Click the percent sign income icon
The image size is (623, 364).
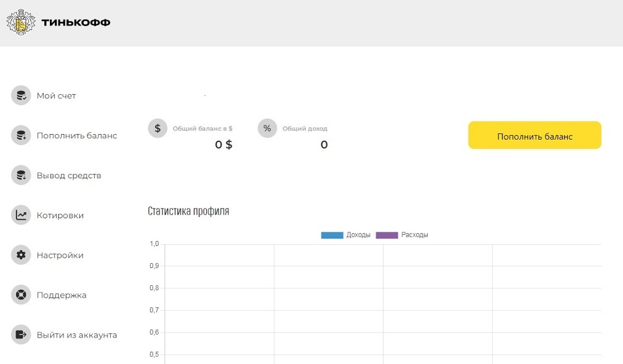pyautogui.click(x=267, y=129)
